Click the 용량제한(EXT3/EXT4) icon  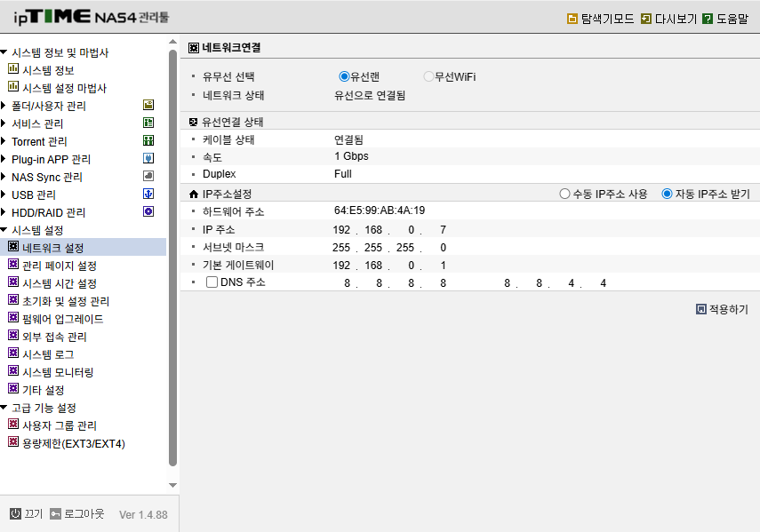pyautogui.click(x=13, y=442)
